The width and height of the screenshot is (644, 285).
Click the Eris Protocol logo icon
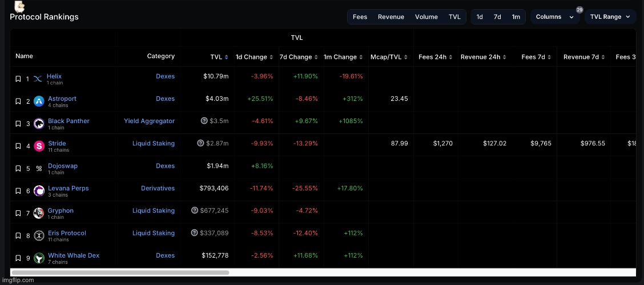coord(39,235)
